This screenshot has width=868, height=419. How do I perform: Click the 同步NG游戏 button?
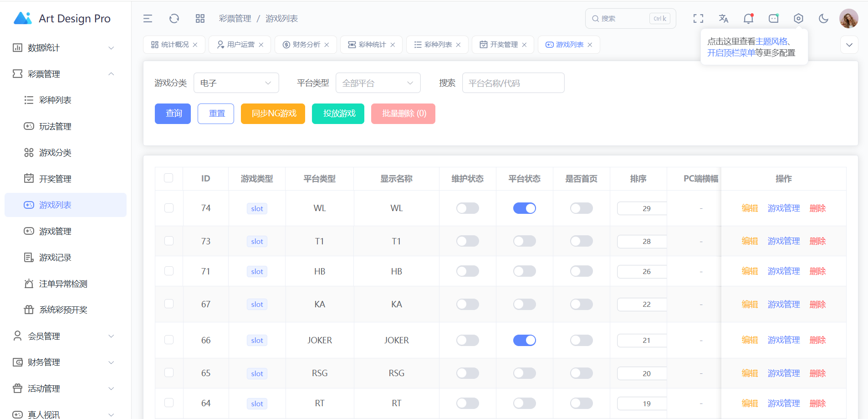click(273, 114)
